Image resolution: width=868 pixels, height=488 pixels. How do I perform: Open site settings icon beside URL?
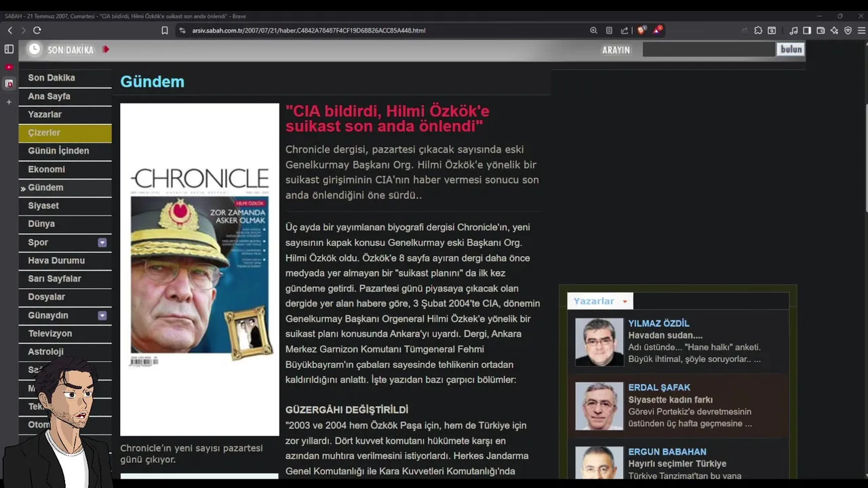(182, 30)
